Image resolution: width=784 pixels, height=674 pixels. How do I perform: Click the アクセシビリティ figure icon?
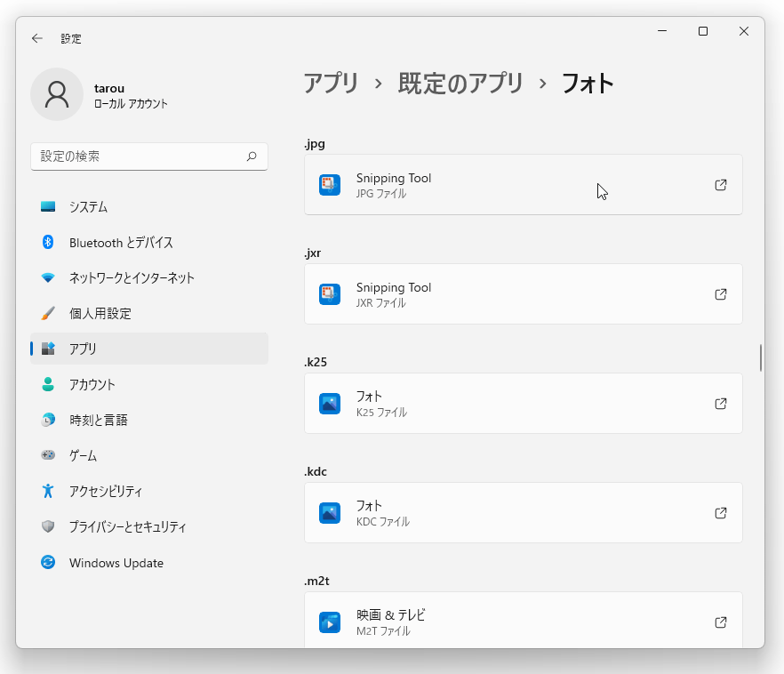click(x=48, y=491)
